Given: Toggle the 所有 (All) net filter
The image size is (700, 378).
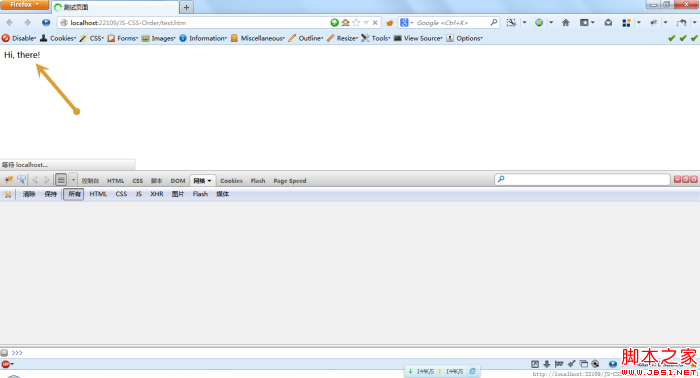Looking at the screenshot, I should pyautogui.click(x=74, y=194).
